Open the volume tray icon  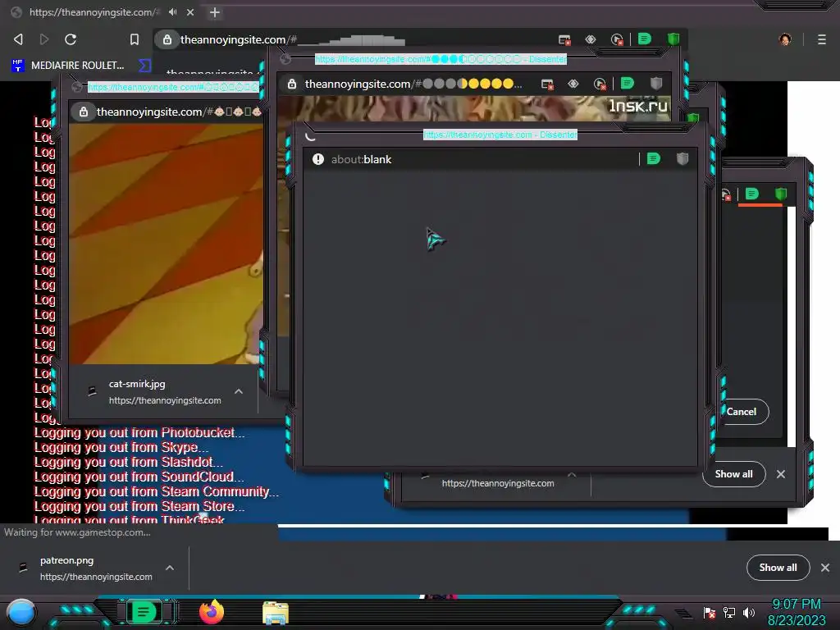[749, 613]
